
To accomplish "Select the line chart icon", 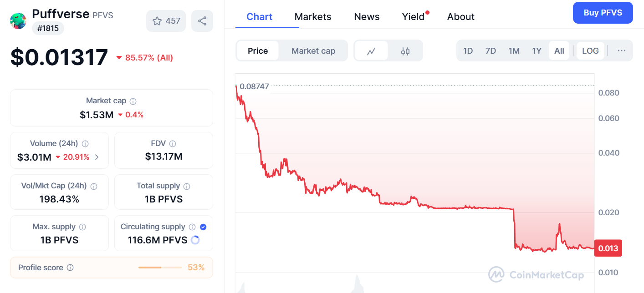I will [x=371, y=51].
